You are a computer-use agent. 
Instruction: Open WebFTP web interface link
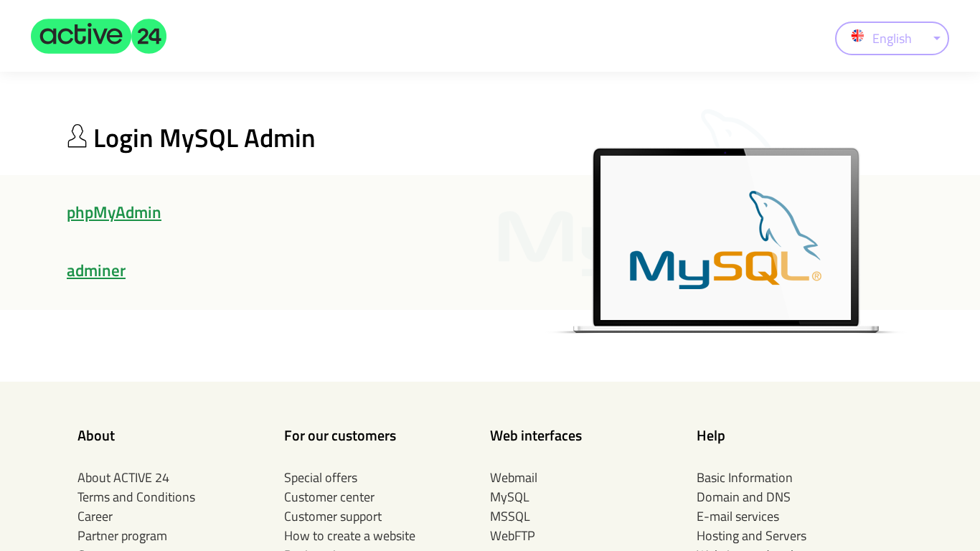click(512, 536)
